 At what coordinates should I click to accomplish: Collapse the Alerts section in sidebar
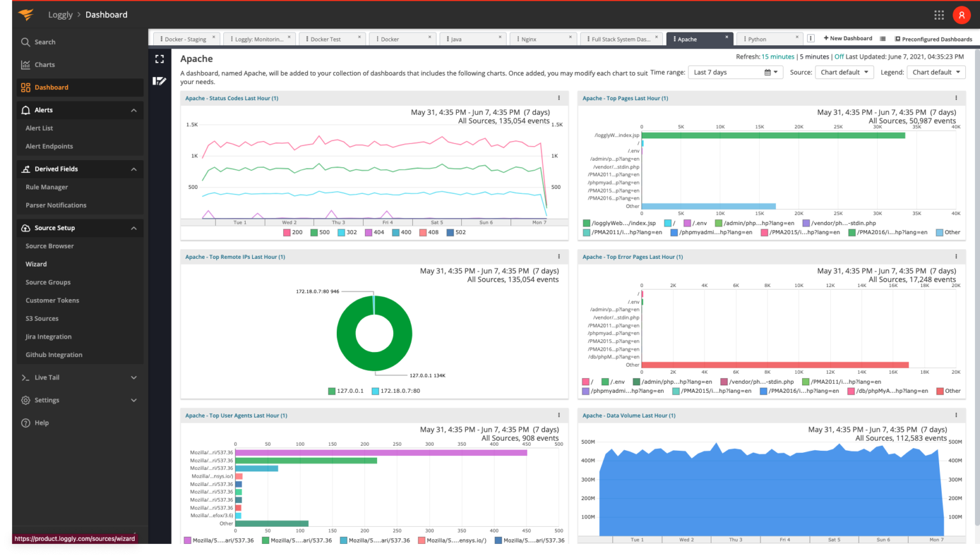click(133, 110)
